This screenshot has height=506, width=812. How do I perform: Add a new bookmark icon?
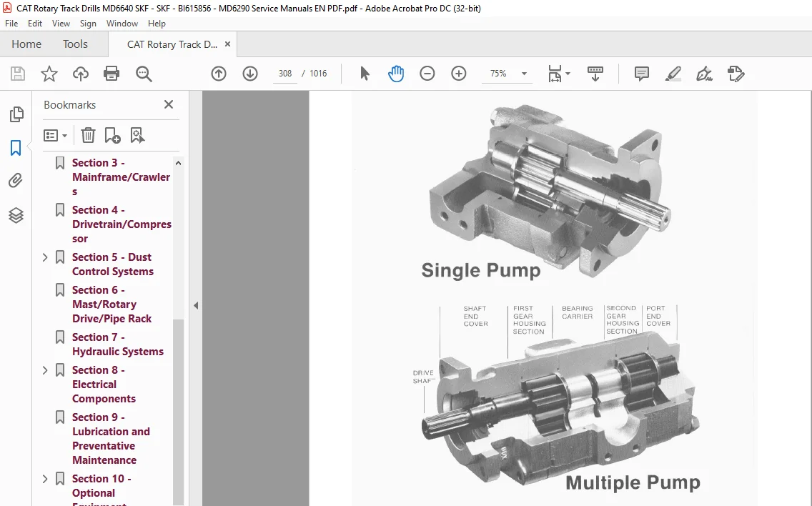click(x=112, y=135)
